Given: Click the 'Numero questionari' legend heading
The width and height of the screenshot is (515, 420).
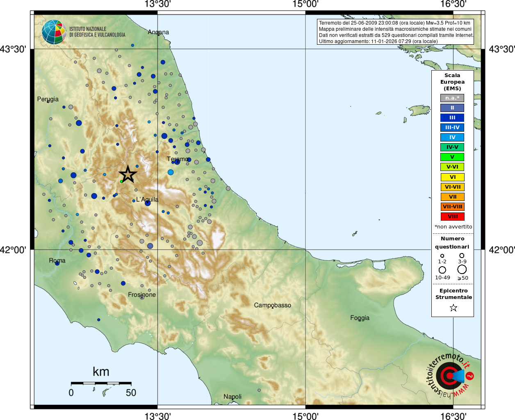Looking at the screenshot, I should click(x=452, y=242).
